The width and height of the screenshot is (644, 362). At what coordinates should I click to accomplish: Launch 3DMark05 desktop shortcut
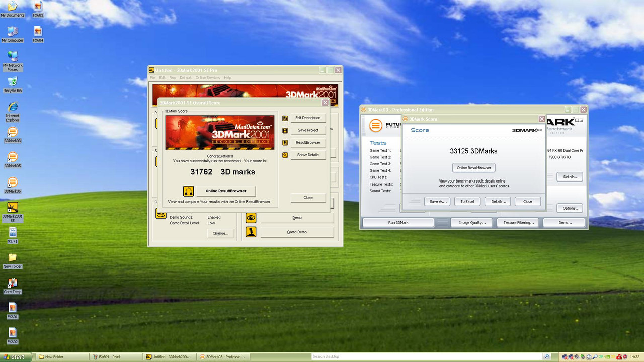tap(13, 160)
